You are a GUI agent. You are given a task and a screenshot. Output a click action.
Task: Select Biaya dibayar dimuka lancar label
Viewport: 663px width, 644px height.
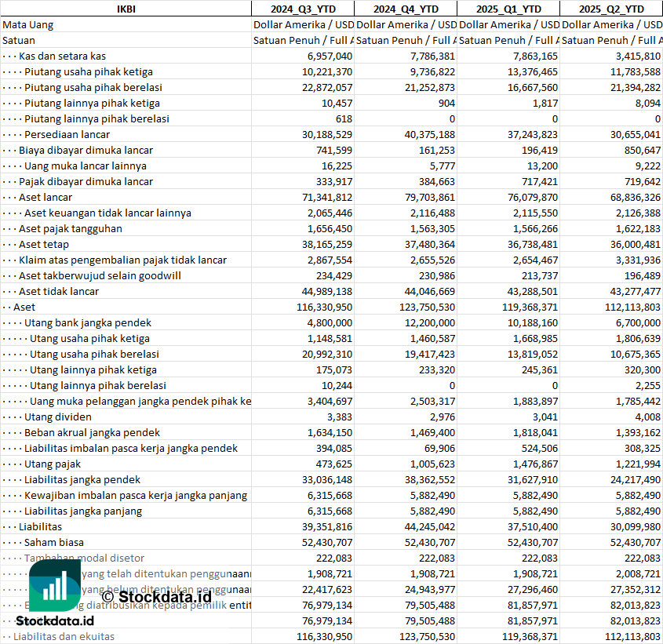86,150
